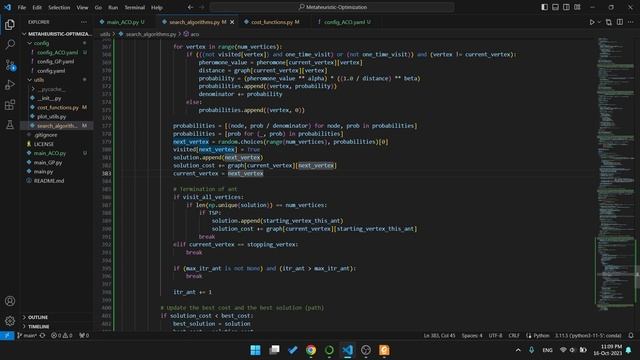Open the Help menu
This screenshot has width=640, height=360.
157,7
